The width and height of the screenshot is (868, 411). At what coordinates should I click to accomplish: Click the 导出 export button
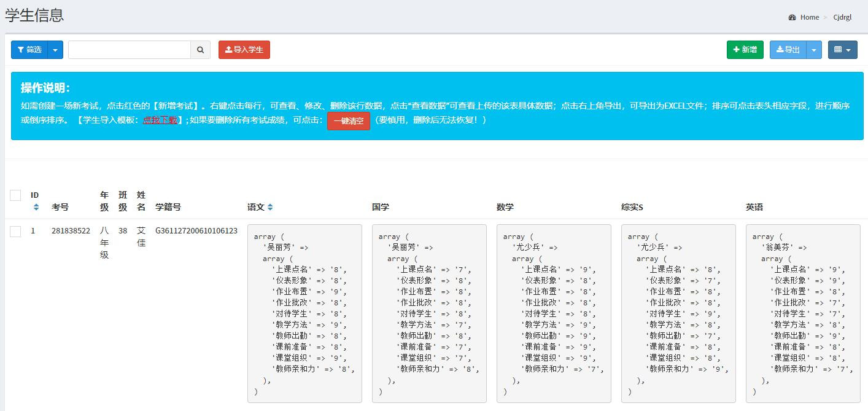[x=788, y=50]
